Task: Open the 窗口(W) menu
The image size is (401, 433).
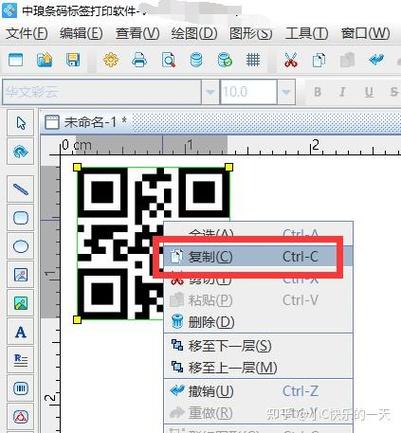Action: coord(365,34)
